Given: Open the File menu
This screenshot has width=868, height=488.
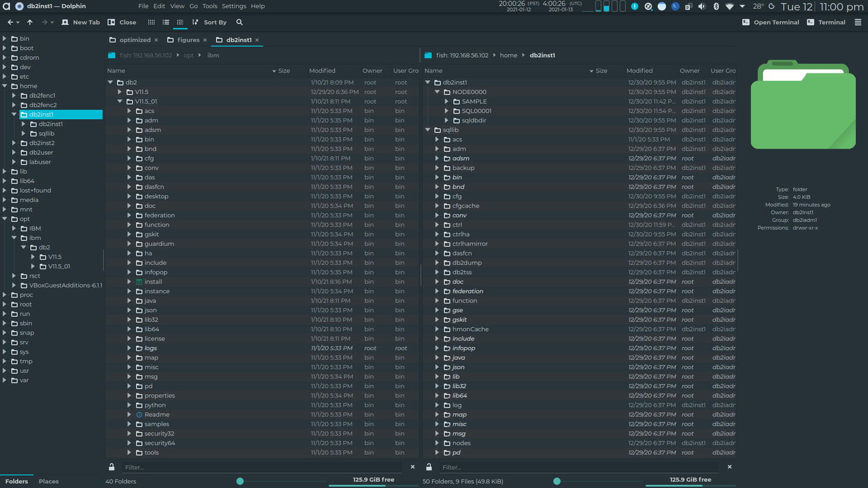Looking at the screenshot, I should coord(143,6).
